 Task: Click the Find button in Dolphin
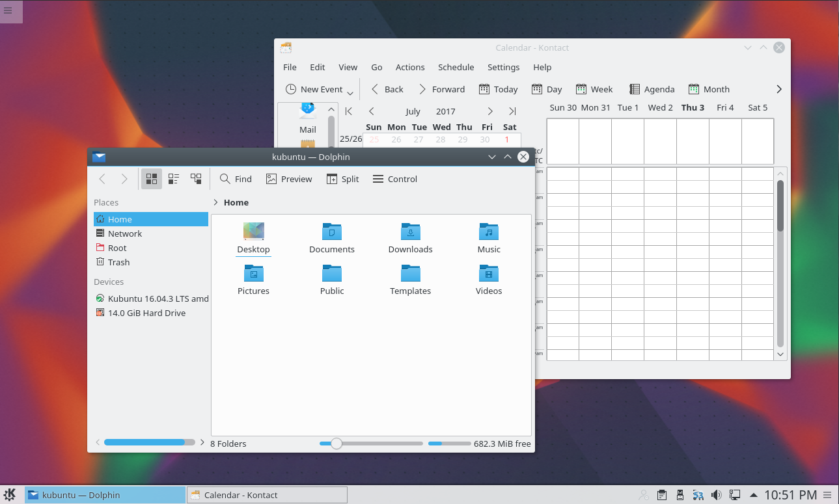236,179
